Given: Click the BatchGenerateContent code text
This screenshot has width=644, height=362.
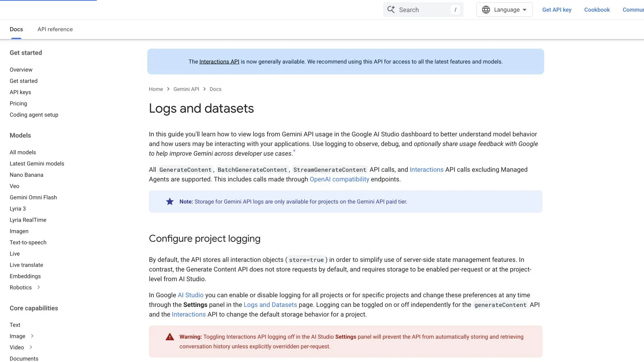Looking at the screenshot, I should pos(252,170).
